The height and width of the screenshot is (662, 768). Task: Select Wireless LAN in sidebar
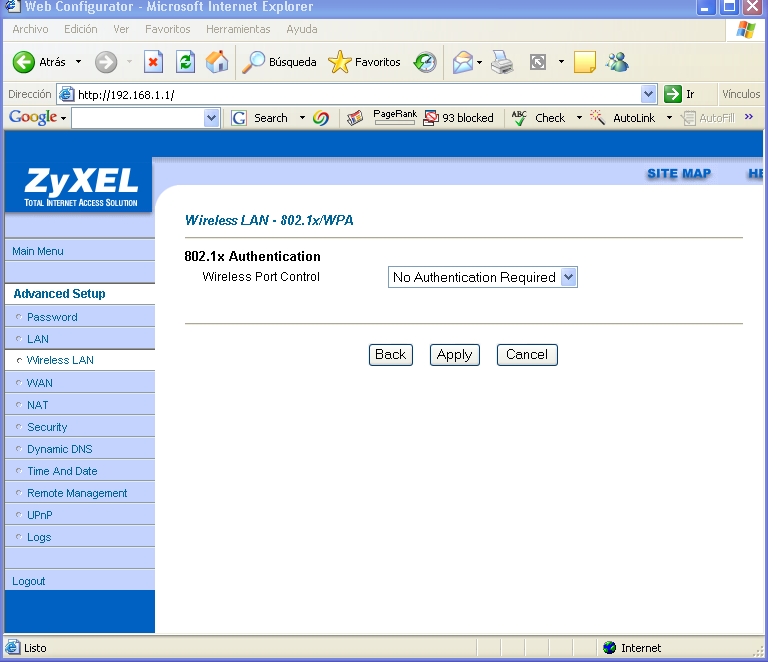point(60,360)
